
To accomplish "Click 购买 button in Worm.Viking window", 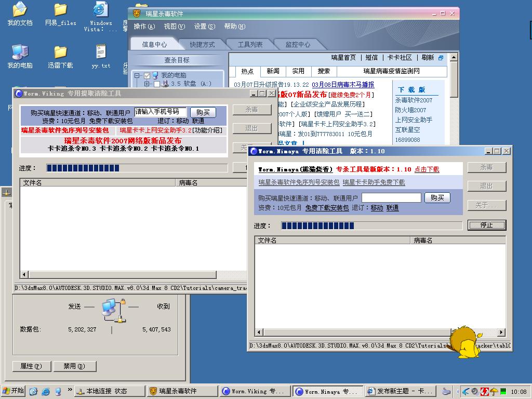I will [x=203, y=112].
